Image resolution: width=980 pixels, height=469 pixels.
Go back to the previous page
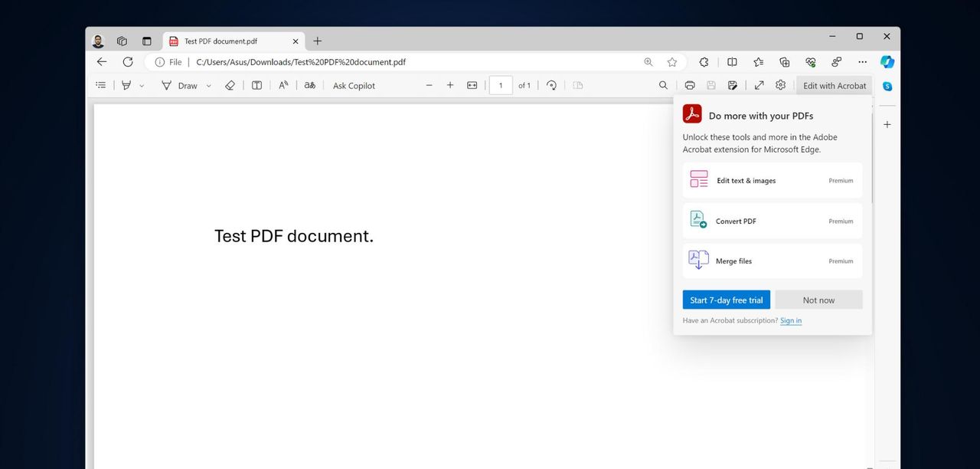[102, 61]
